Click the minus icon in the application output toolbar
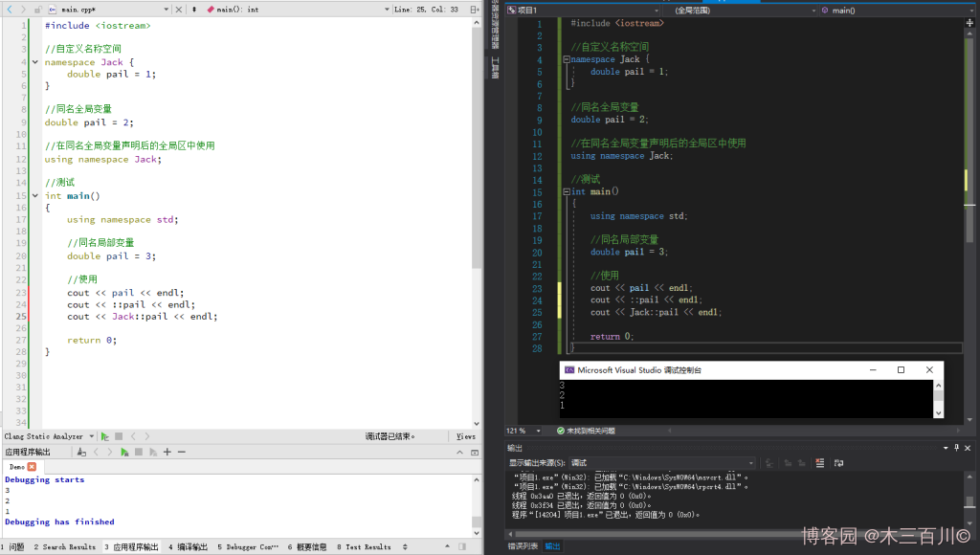The width and height of the screenshot is (980, 555). [x=181, y=452]
